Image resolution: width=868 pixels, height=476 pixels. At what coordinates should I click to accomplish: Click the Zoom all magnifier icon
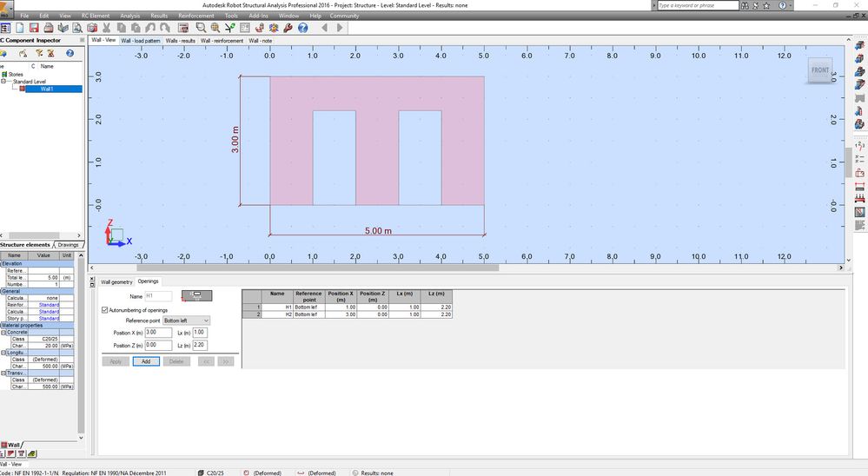click(x=215, y=28)
